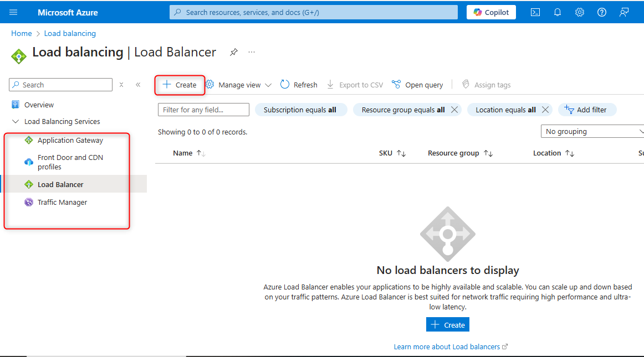Sort by the Location column
This screenshot has width=644, height=357.
point(554,153)
